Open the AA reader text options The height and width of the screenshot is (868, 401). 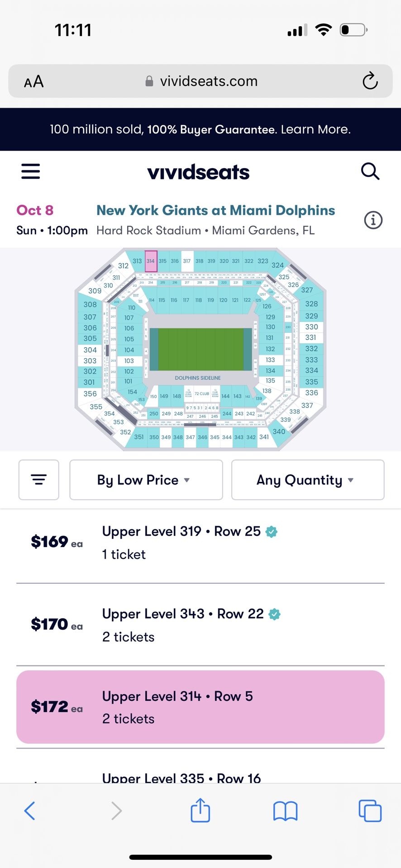pyautogui.click(x=34, y=81)
